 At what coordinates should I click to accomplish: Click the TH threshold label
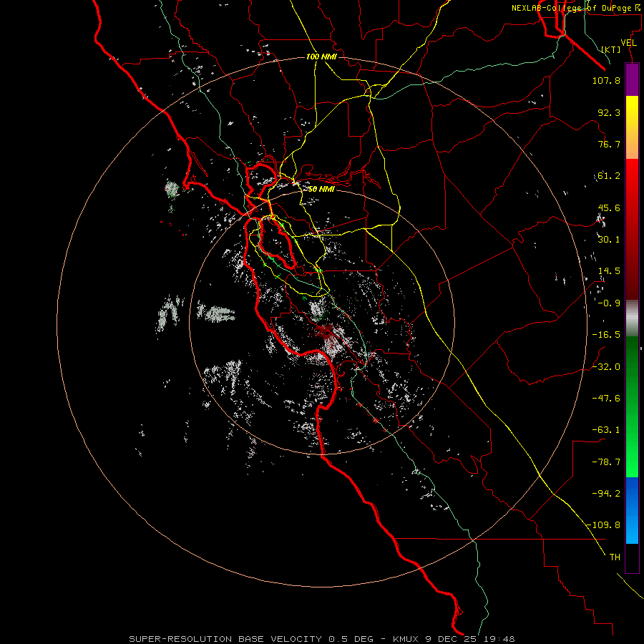tap(615, 557)
